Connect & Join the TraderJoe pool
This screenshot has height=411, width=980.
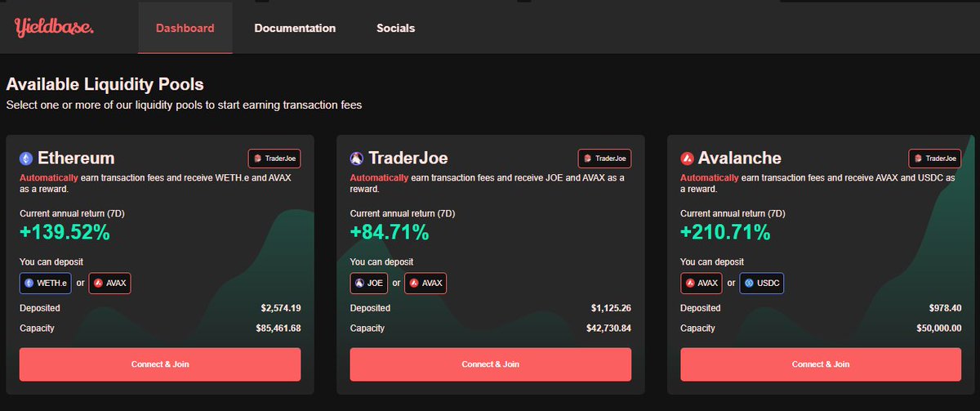click(491, 364)
